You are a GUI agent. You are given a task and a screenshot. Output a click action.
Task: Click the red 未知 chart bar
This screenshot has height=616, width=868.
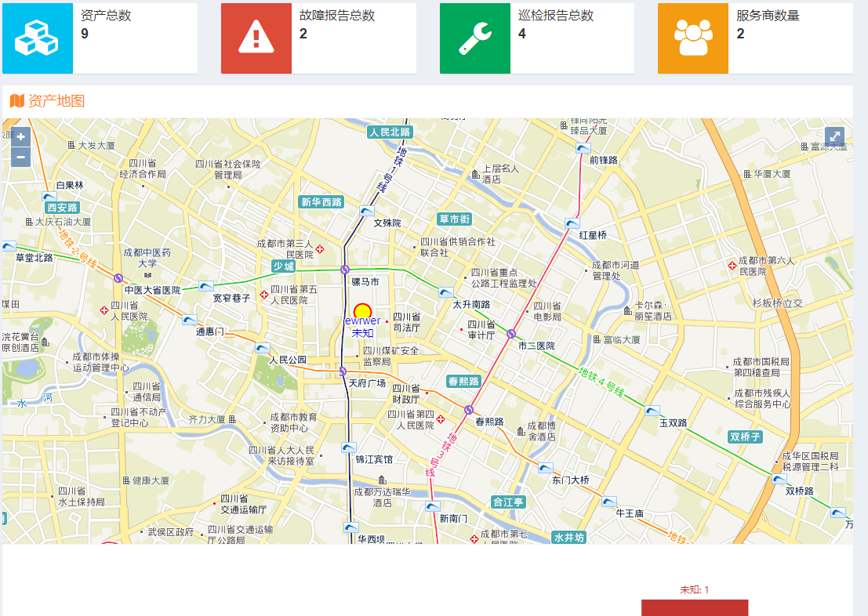[x=694, y=607]
